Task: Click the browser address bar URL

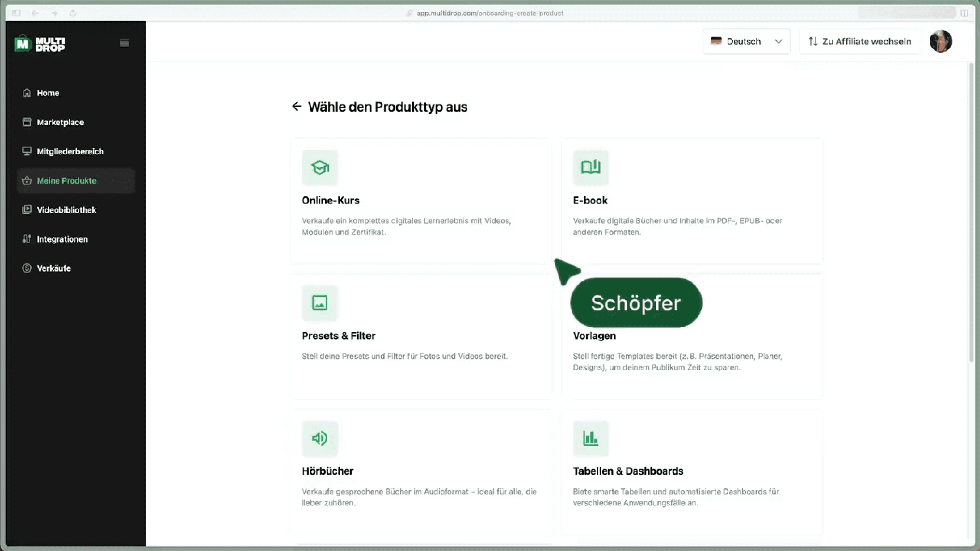Action: coord(490,13)
